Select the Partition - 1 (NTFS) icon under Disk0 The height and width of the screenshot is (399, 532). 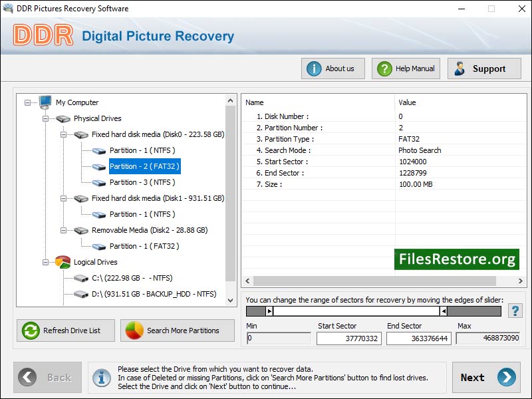point(98,150)
